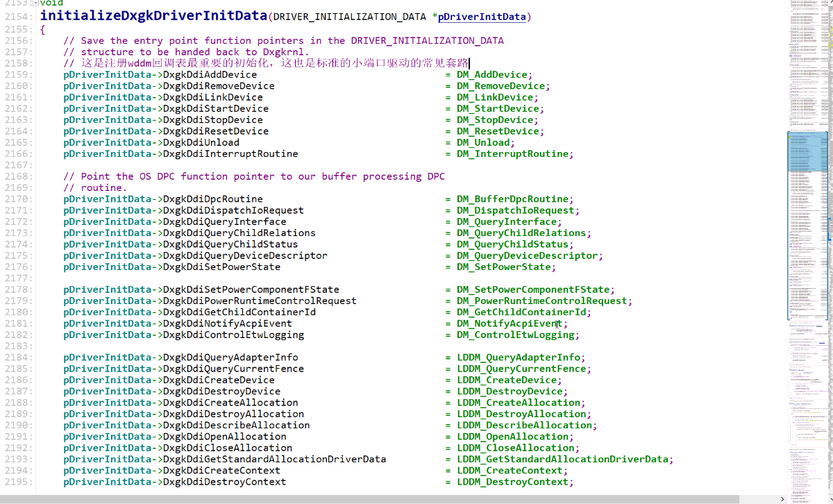Click DxgkDdiDestroyAllocation member name
Screen dimensions: 833x504
tap(233, 414)
